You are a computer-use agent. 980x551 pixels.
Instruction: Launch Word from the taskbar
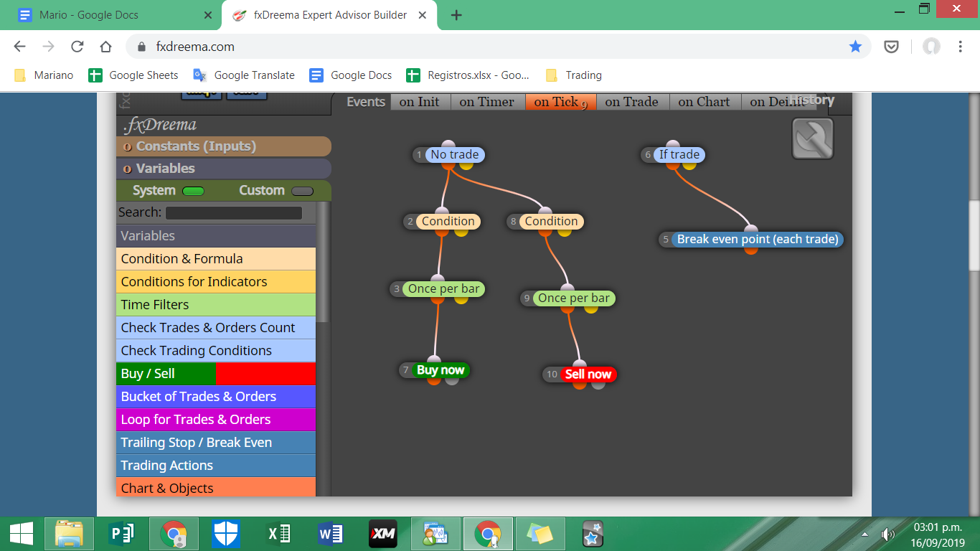coord(331,534)
